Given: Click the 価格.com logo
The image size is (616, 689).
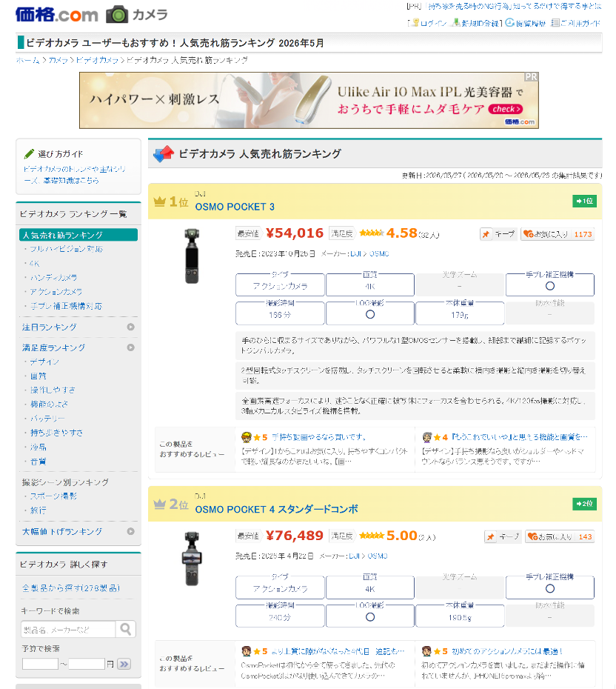Looking at the screenshot, I should point(56,15).
